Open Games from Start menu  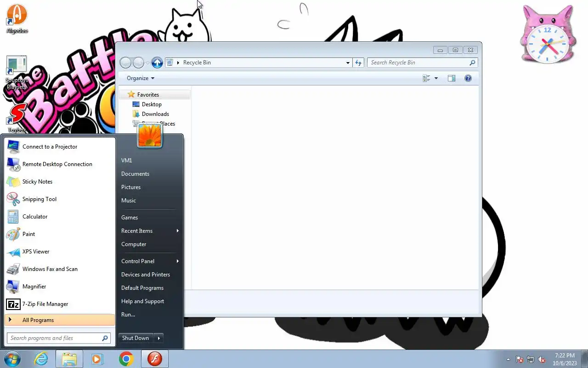pos(149,218)
